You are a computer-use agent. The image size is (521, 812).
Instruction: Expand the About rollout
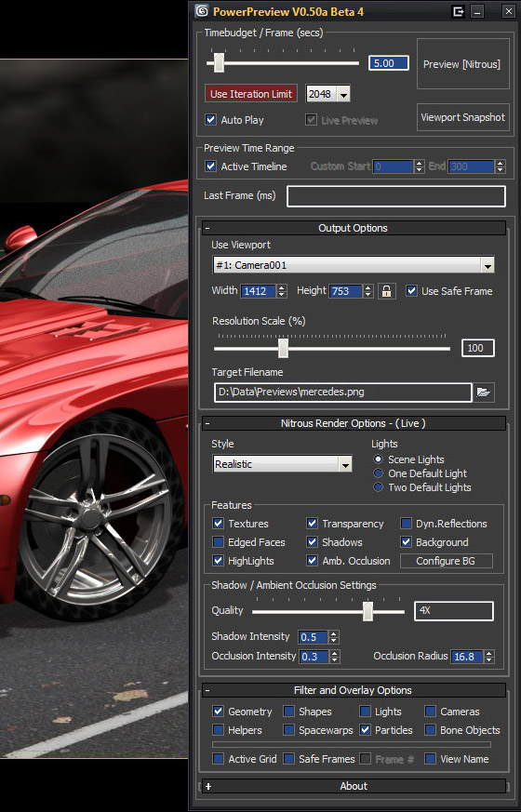pos(354,786)
